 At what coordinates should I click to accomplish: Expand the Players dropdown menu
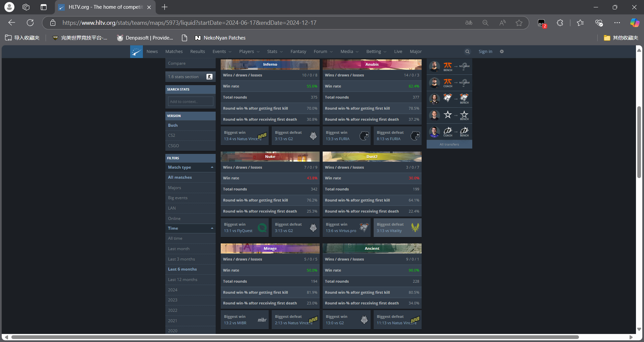249,52
